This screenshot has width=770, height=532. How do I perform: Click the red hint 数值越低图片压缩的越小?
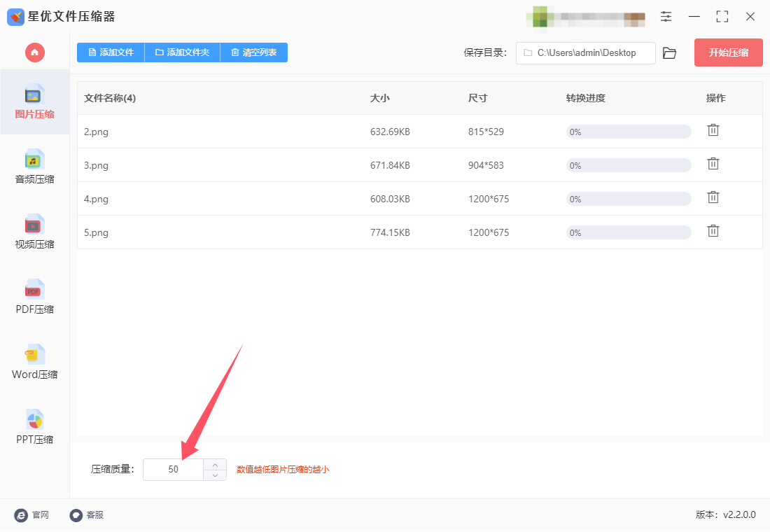pyautogui.click(x=283, y=470)
